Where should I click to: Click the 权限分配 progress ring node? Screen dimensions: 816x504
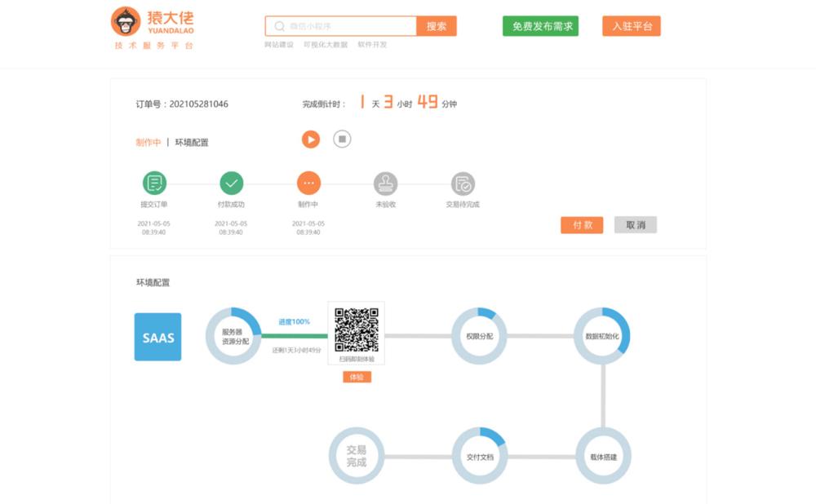click(480, 336)
